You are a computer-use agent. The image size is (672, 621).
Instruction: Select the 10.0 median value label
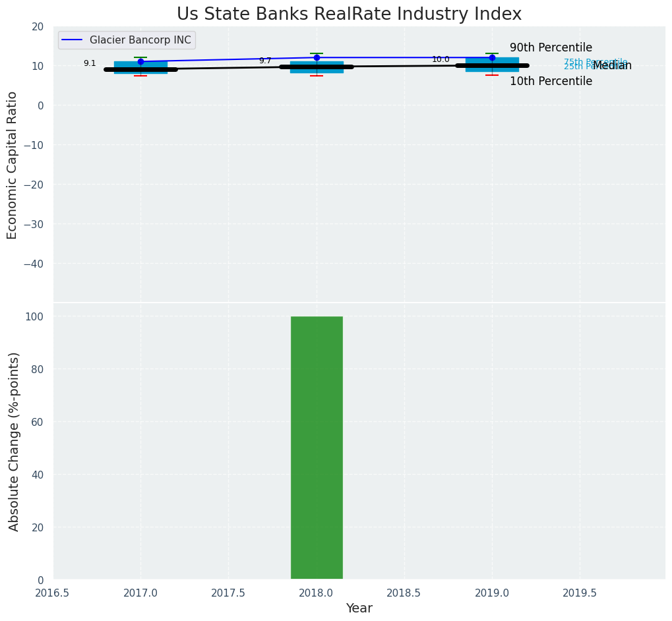(441, 60)
